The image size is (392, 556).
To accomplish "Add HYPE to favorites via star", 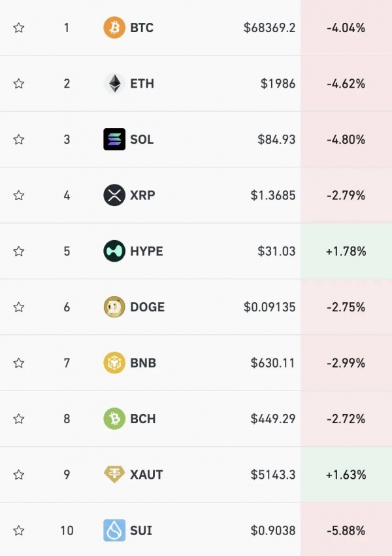I will click(x=19, y=251).
